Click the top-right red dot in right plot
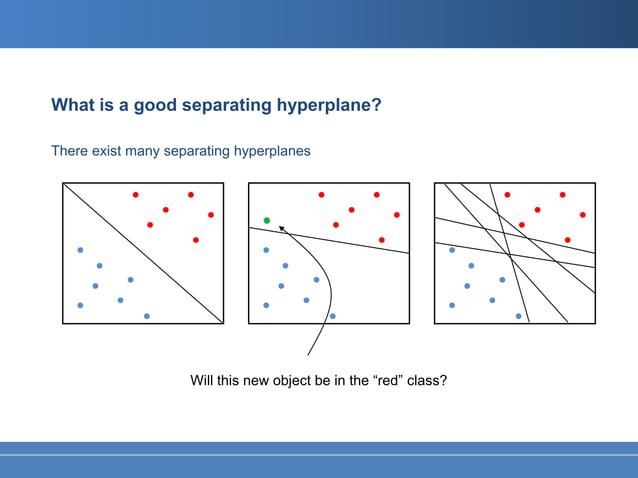The image size is (638, 478). (x=562, y=195)
